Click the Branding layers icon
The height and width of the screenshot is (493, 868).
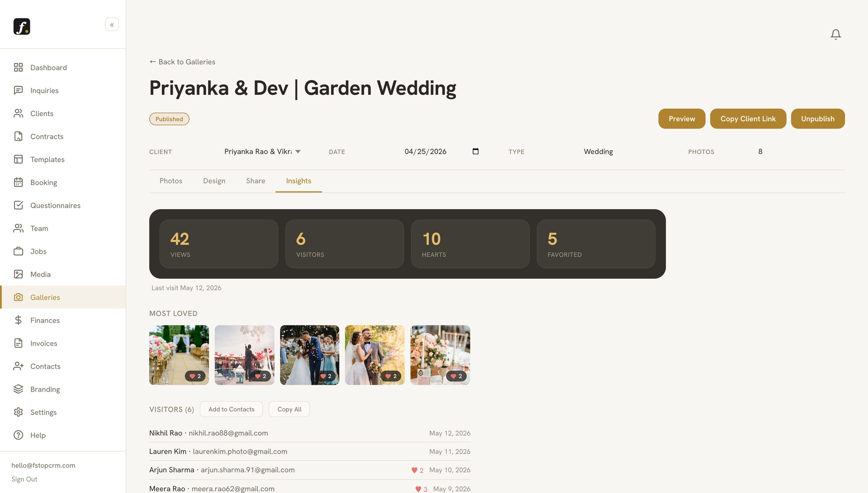18,389
